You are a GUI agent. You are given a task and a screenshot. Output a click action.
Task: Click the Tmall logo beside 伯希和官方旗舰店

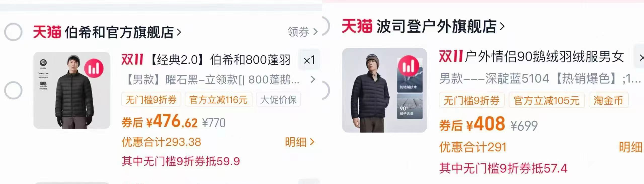(47, 32)
